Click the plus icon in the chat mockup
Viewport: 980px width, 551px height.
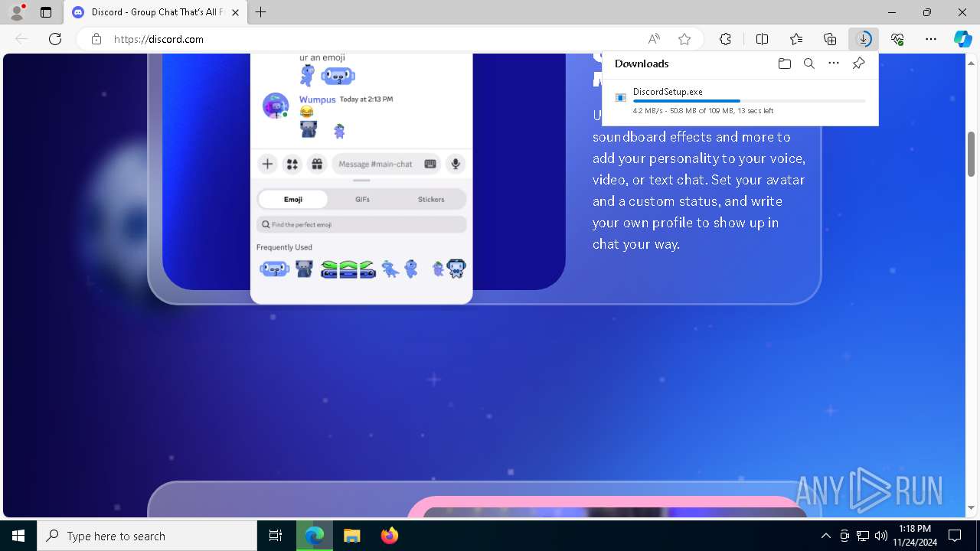coord(267,164)
